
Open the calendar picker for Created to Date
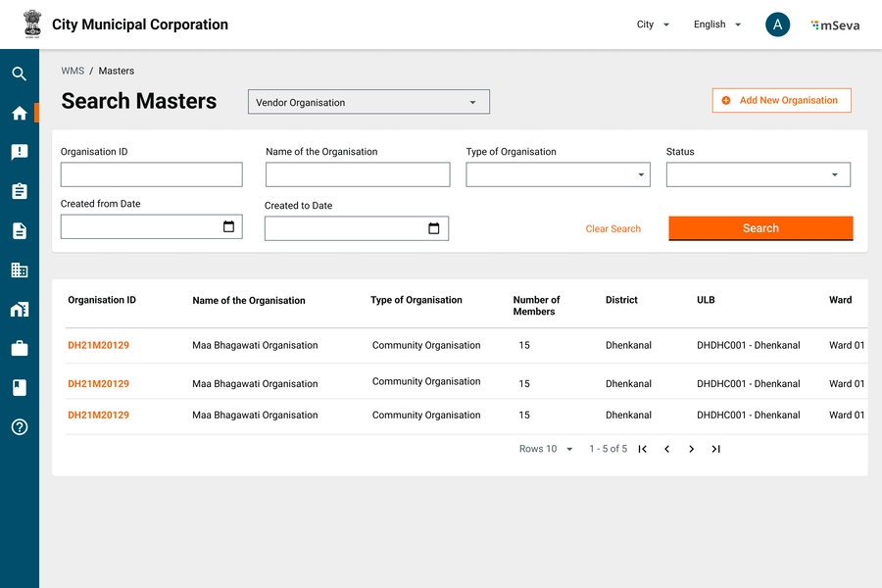pos(434,228)
